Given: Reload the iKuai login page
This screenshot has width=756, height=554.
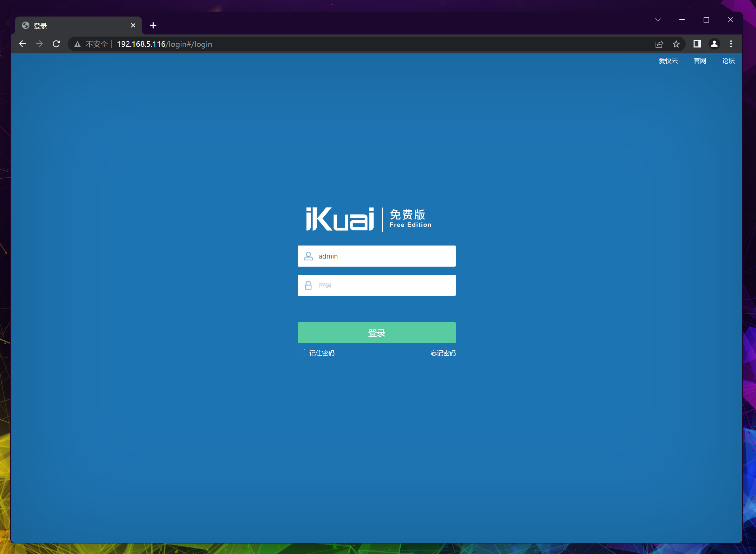Looking at the screenshot, I should (56, 44).
